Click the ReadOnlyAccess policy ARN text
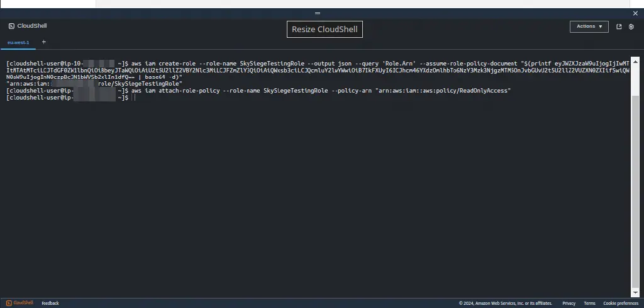The width and height of the screenshot is (644, 308). pos(443,91)
